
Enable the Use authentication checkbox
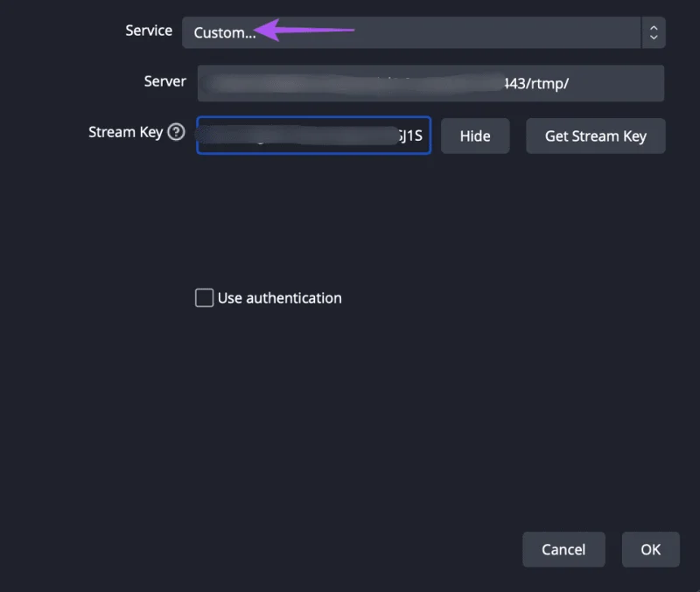point(205,297)
